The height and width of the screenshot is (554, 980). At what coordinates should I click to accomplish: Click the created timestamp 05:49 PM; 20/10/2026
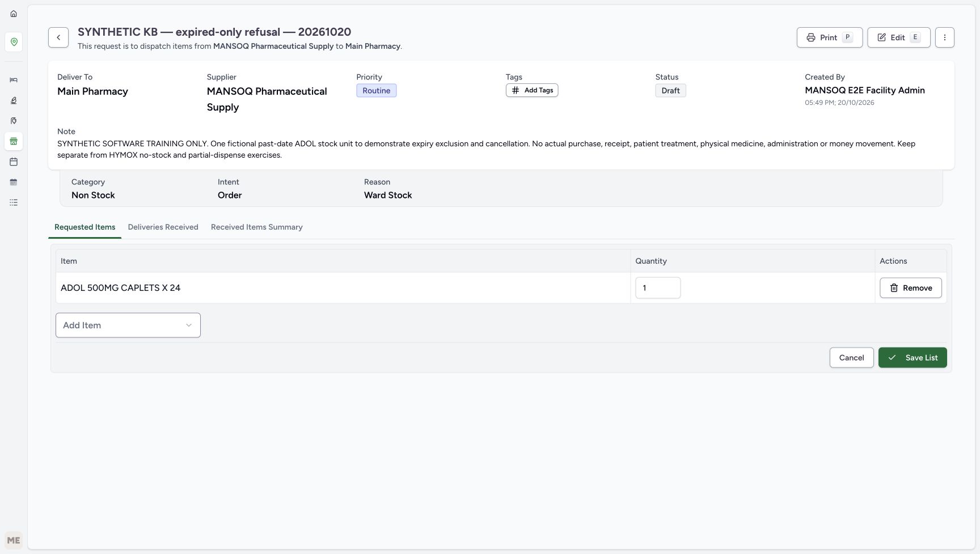coord(839,103)
